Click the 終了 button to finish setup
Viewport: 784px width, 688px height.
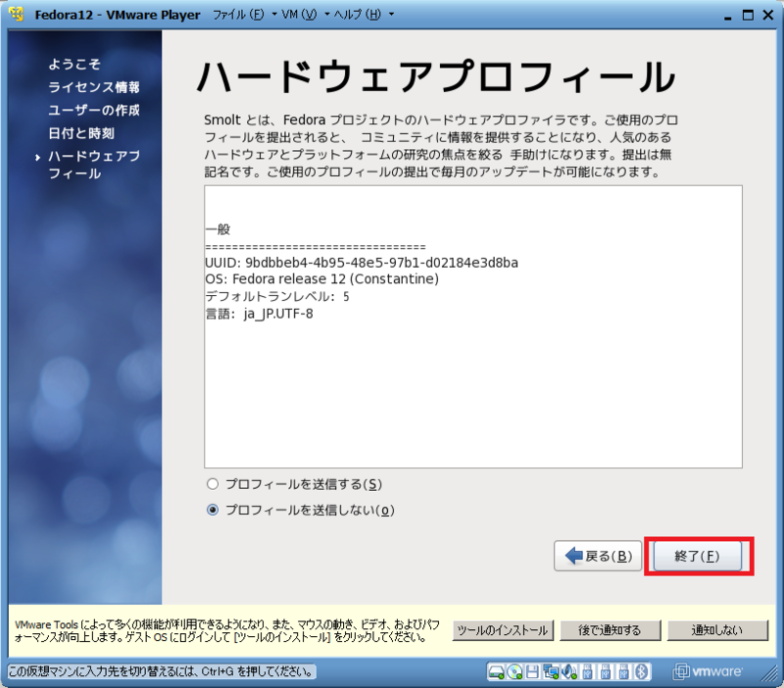[698, 556]
